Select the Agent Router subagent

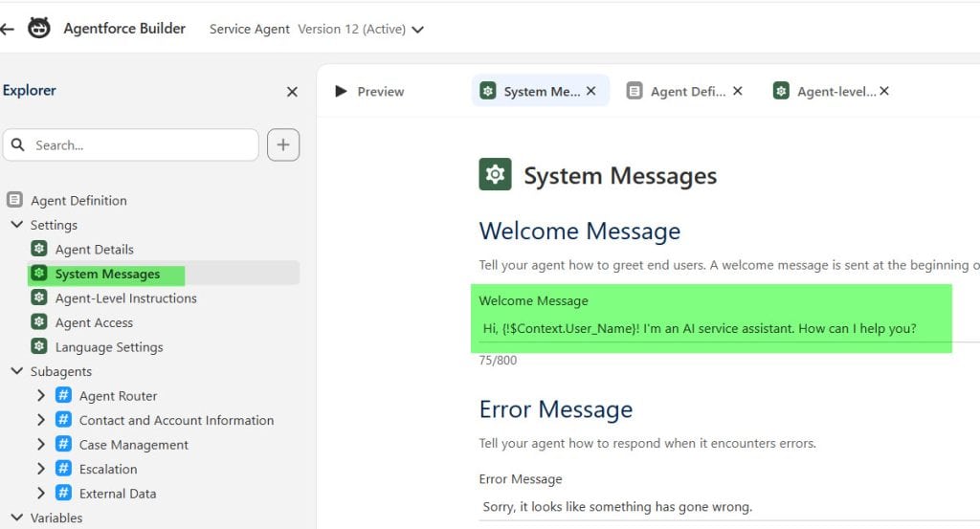point(118,396)
